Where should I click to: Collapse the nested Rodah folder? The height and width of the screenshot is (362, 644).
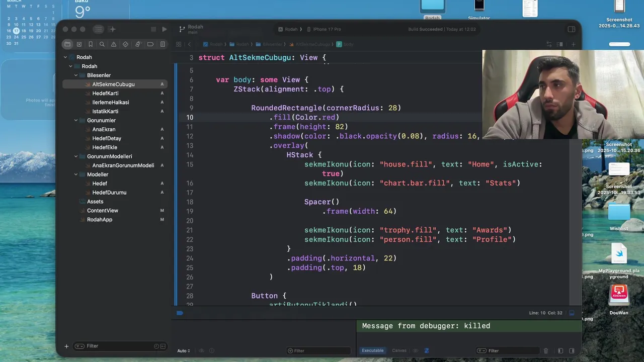coord(71,66)
